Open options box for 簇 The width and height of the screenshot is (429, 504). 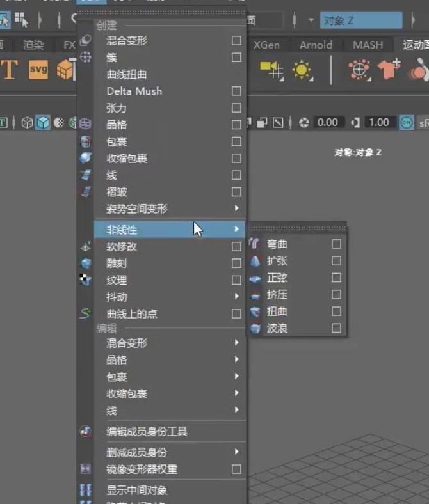coord(236,57)
